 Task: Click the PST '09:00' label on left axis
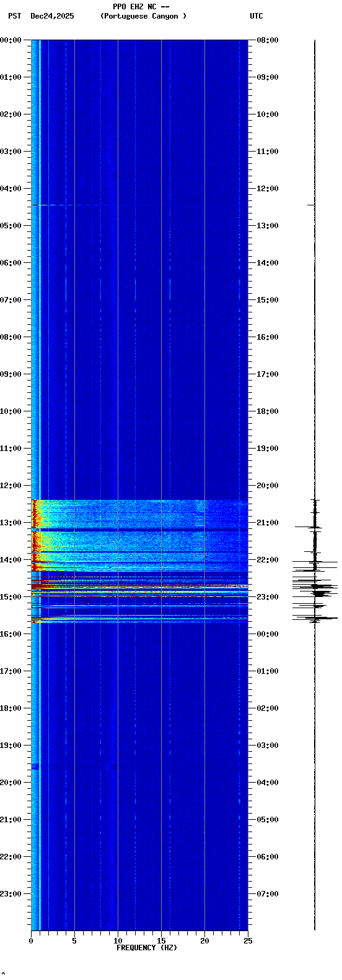coord(11,374)
